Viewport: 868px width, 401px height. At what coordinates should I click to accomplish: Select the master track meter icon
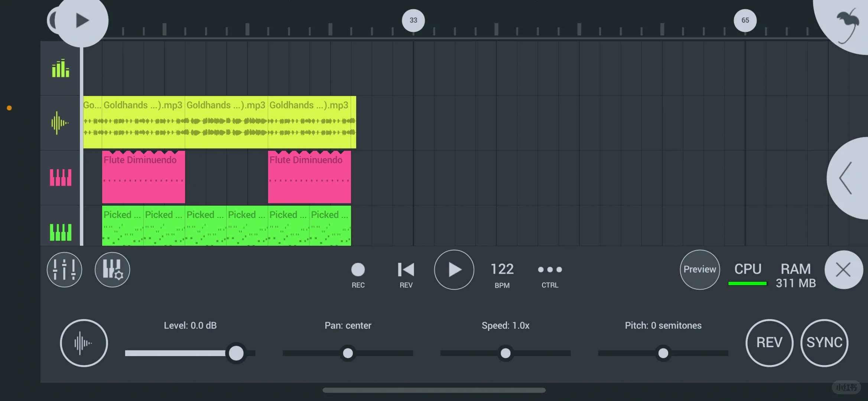[60, 68]
